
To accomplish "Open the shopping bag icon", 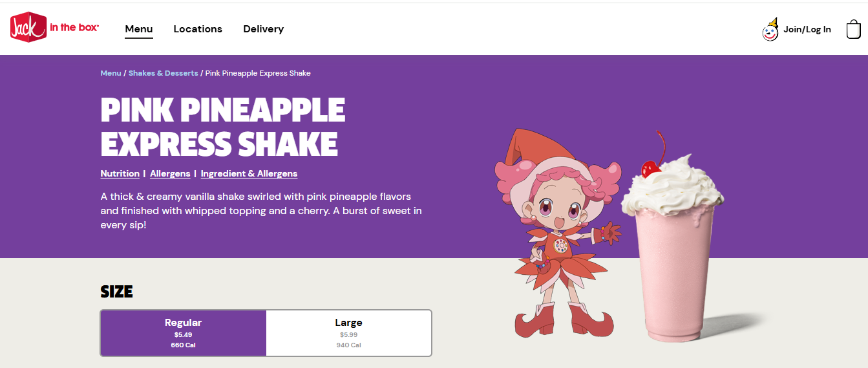I will [853, 29].
